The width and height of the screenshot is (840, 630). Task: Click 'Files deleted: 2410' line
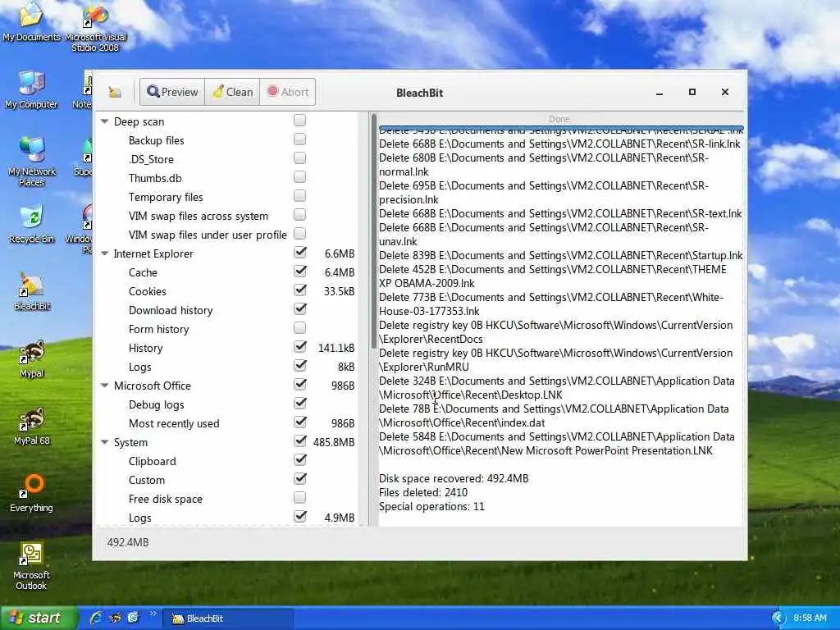423,492
